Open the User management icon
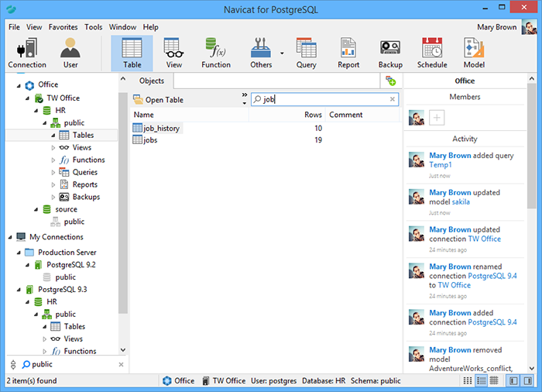 [70, 53]
